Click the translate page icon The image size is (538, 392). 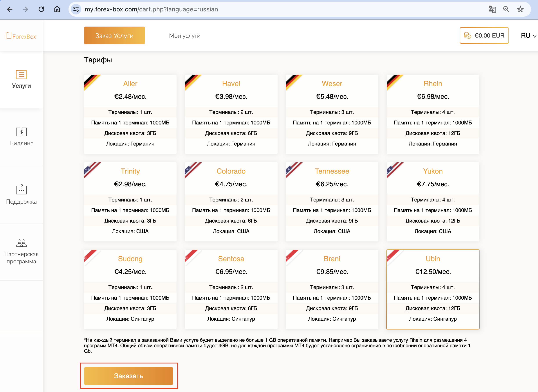492,9
